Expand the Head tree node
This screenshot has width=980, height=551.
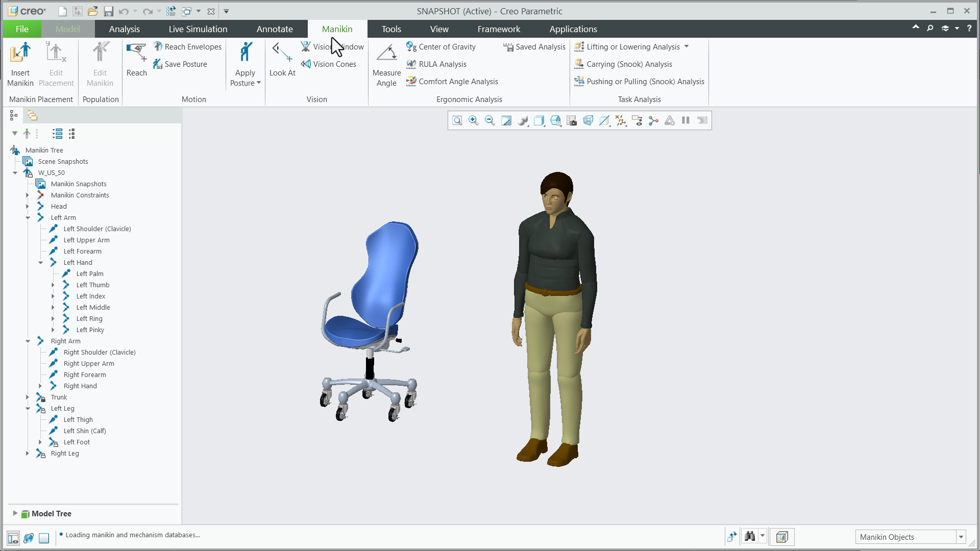pyautogui.click(x=28, y=207)
